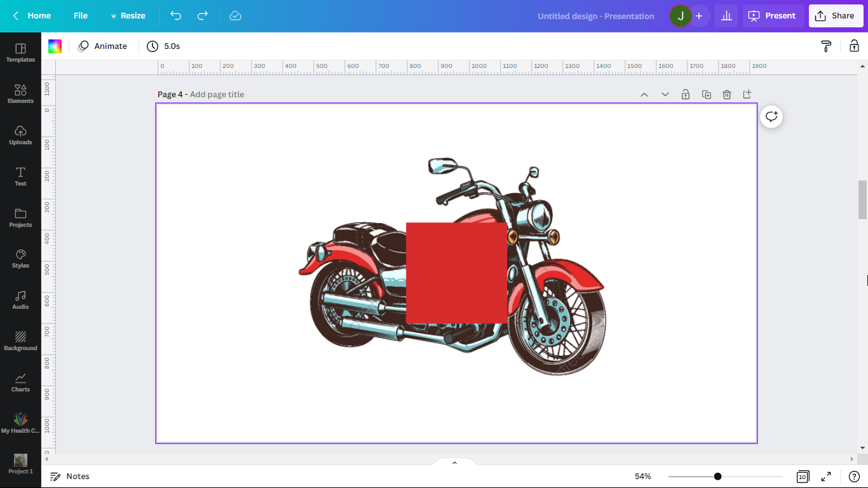Open the Audio panel in the sidebar

coord(20,299)
